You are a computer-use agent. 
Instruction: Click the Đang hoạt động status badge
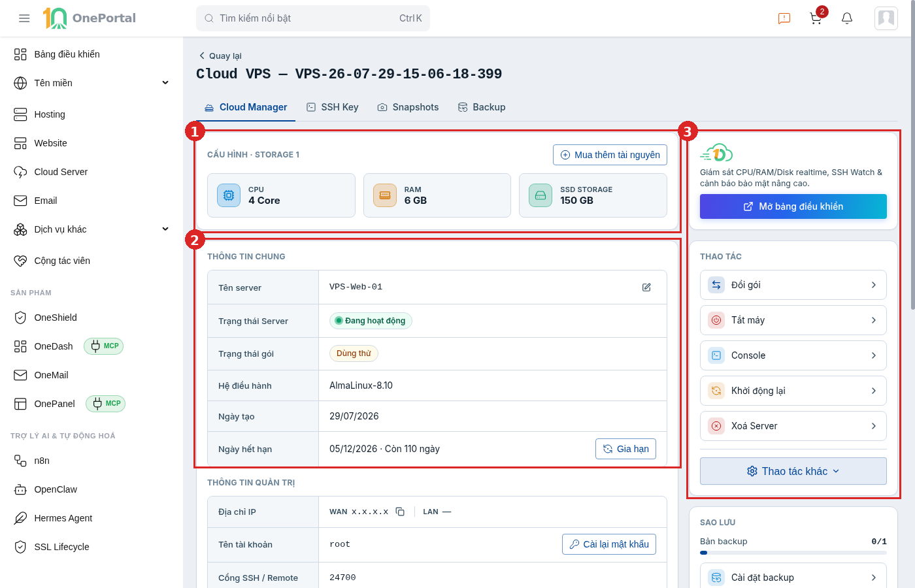click(x=371, y=321)
